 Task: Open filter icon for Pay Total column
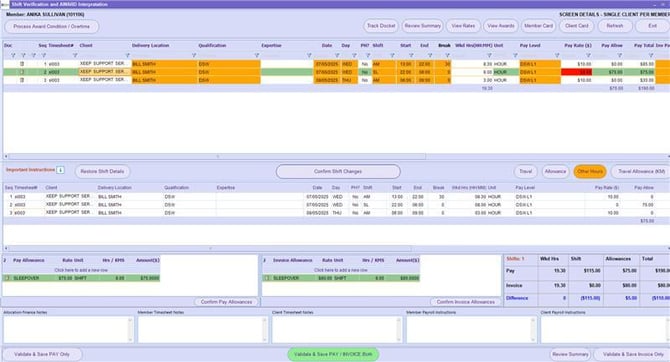click(x=651, y=56)
